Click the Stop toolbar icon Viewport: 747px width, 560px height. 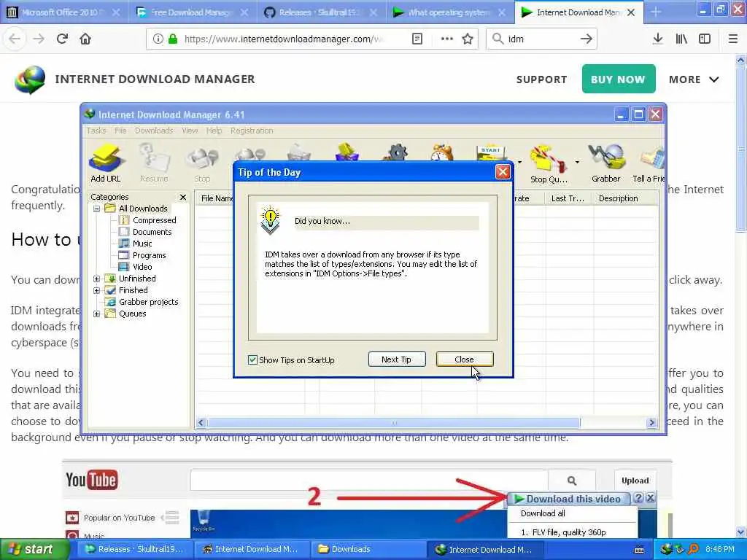tap(202, 163)
